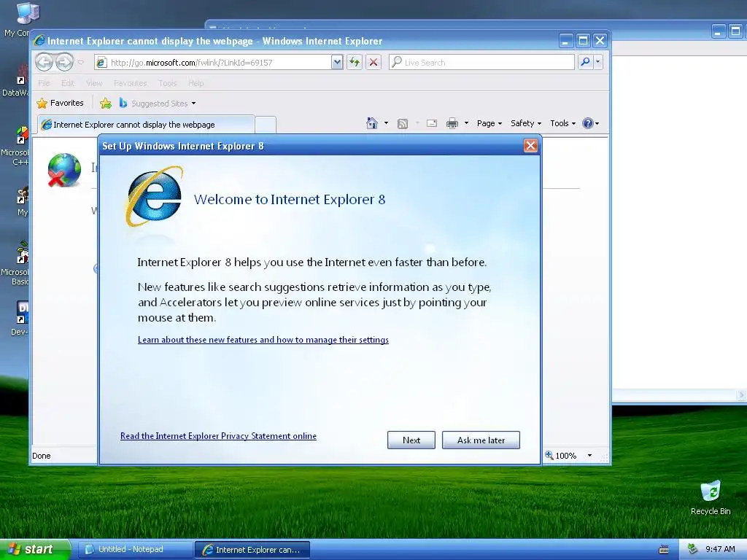Click the Back navigation arrow in Internet Explorer
This screenshot has width=747, height=560.
(x=44, y=62)
